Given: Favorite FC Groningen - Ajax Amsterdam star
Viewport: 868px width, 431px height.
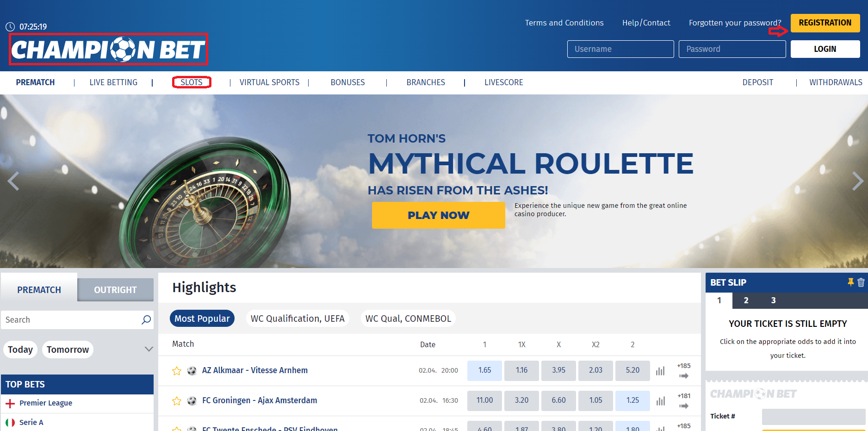Looking at the screenshot, I should tap(177, 401).
